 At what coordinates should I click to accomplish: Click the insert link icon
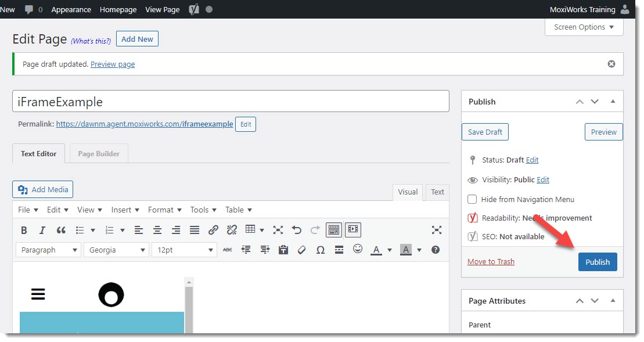213,230
